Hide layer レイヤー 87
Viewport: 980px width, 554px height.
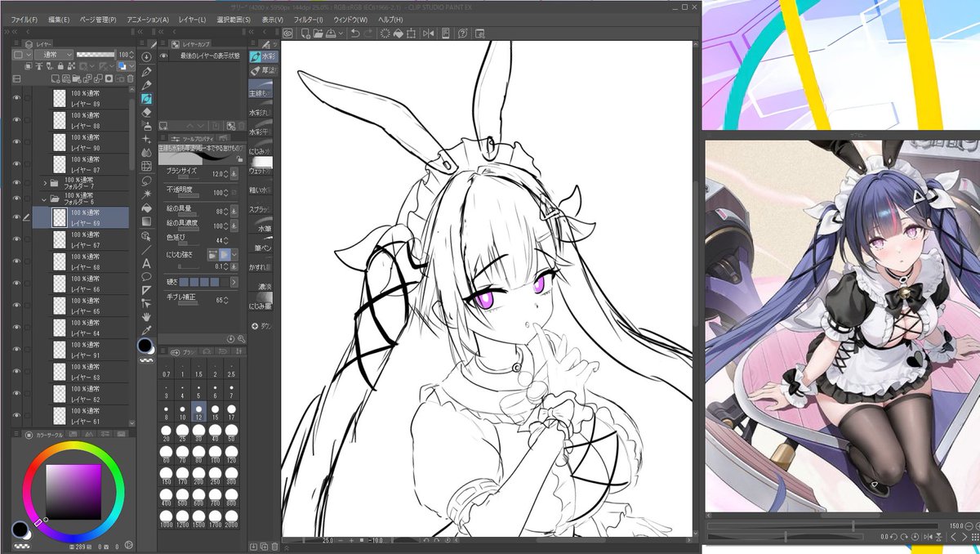tap(16, 163)
